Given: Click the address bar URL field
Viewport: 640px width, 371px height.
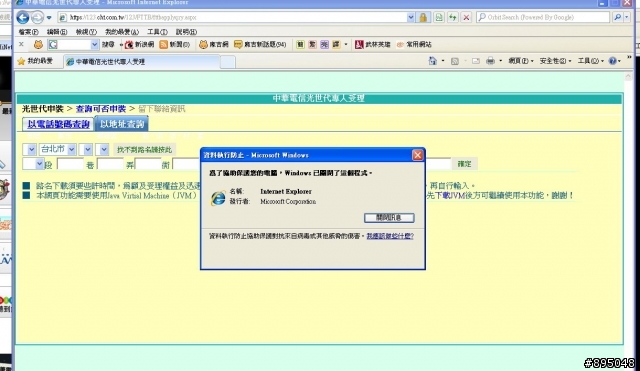Looking at the screenshot, I should (x=233, y=17).
